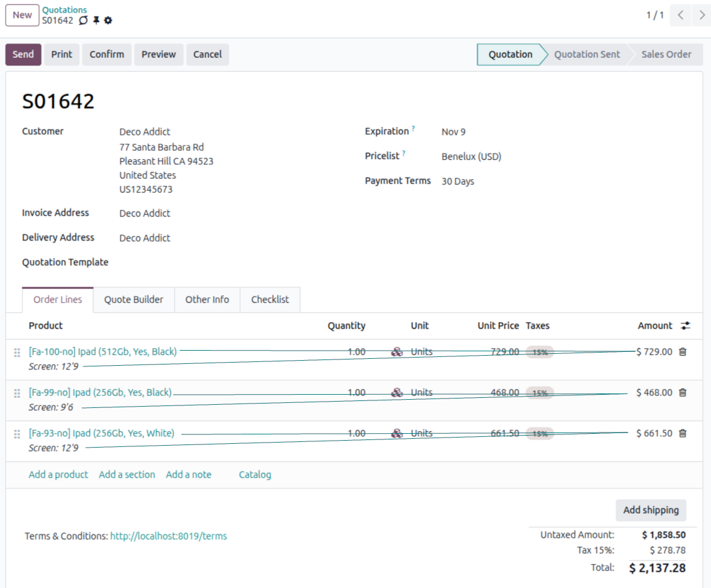Go to next record arrow

tap(702, 15)
